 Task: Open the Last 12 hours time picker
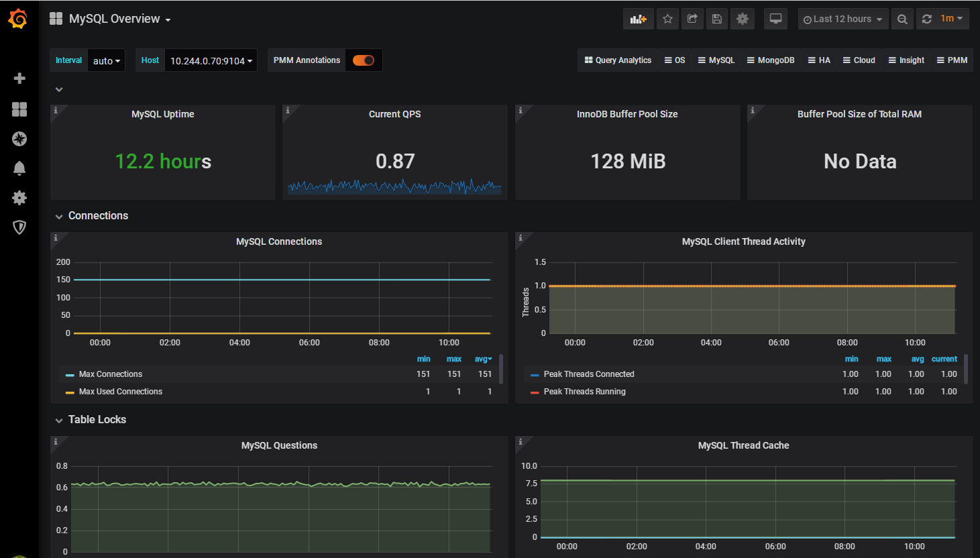[x=842, y=19]
